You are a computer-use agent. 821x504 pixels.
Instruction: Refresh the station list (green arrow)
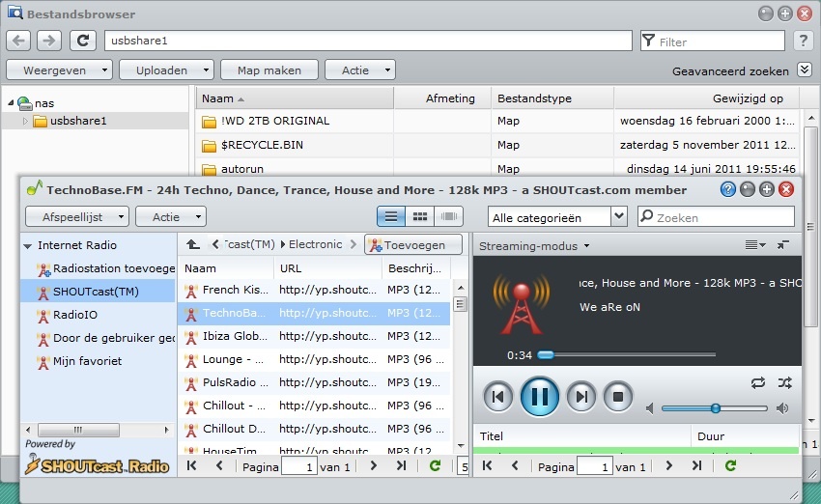(x=435, y=465)
